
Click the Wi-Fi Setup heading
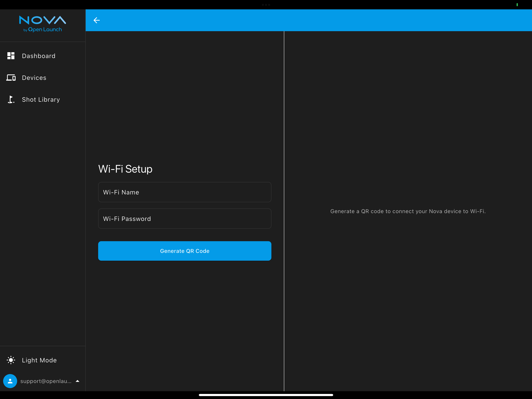[x=125, y=169]
